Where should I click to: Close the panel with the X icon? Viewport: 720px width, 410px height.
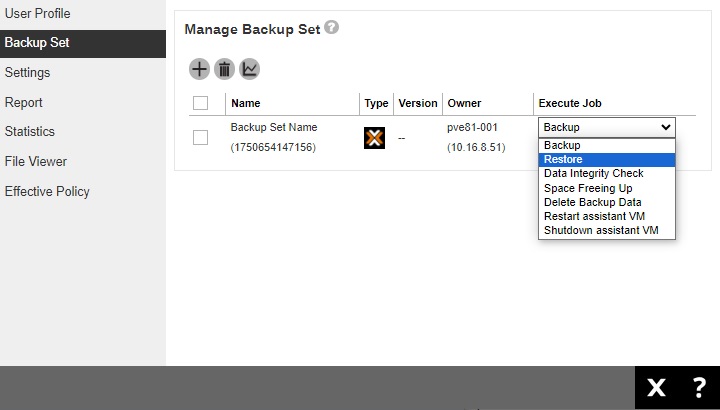pyautogui.click(x=656, y=388)
